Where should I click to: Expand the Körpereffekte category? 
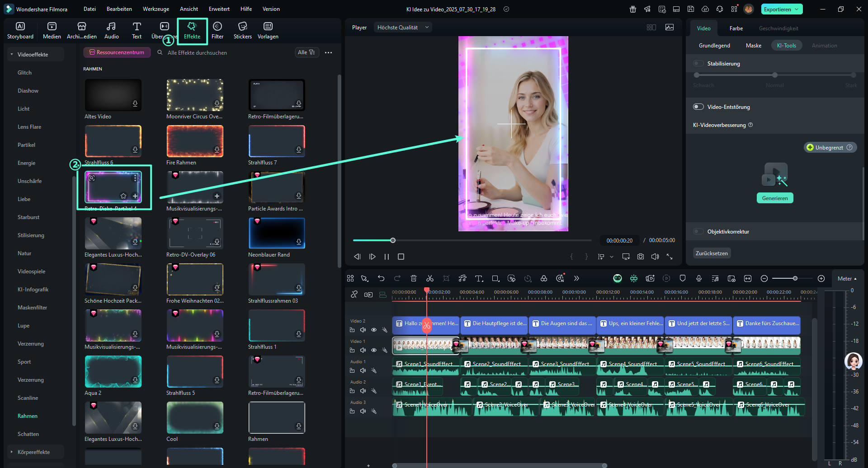coord(12,452)
